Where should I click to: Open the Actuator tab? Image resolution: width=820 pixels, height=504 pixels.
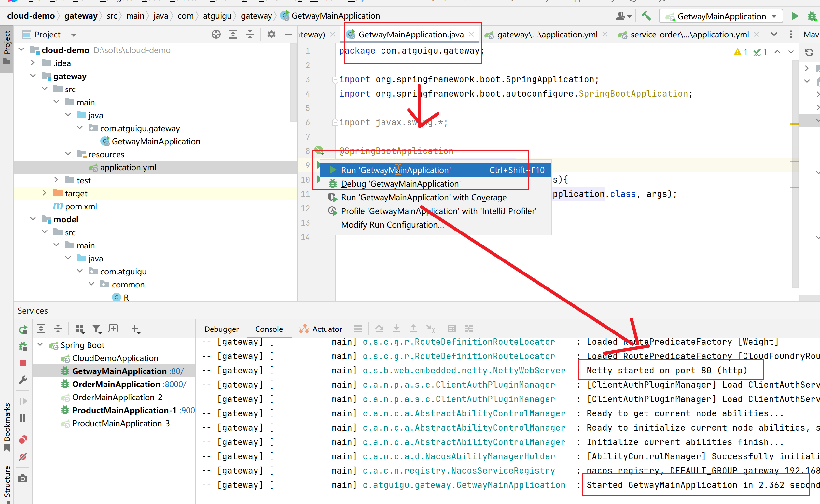pos(321,329)
